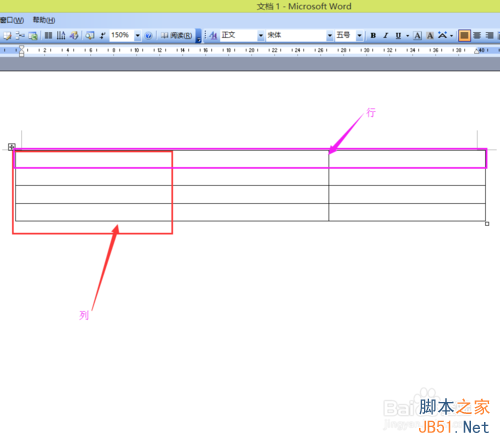Right-align the paragraph
Image resolution: width=500 pixels, height=441 pixels.
click(489, 35)
